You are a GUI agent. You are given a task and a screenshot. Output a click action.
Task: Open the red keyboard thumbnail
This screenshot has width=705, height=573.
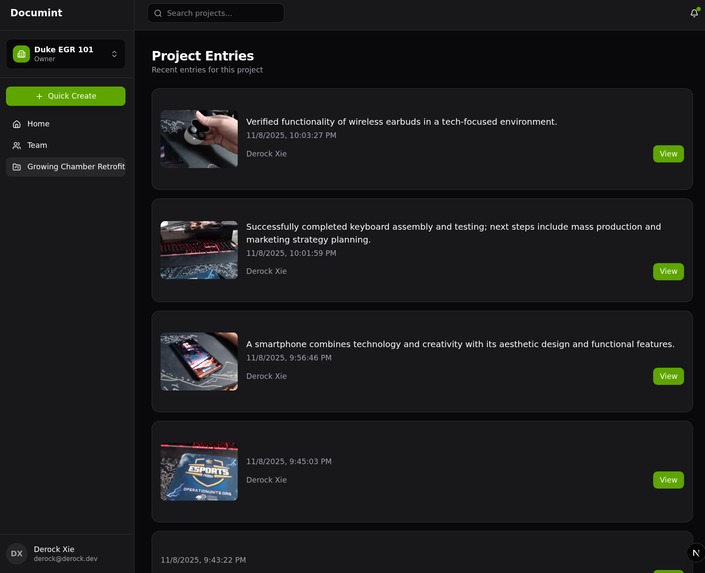[199, 250]
